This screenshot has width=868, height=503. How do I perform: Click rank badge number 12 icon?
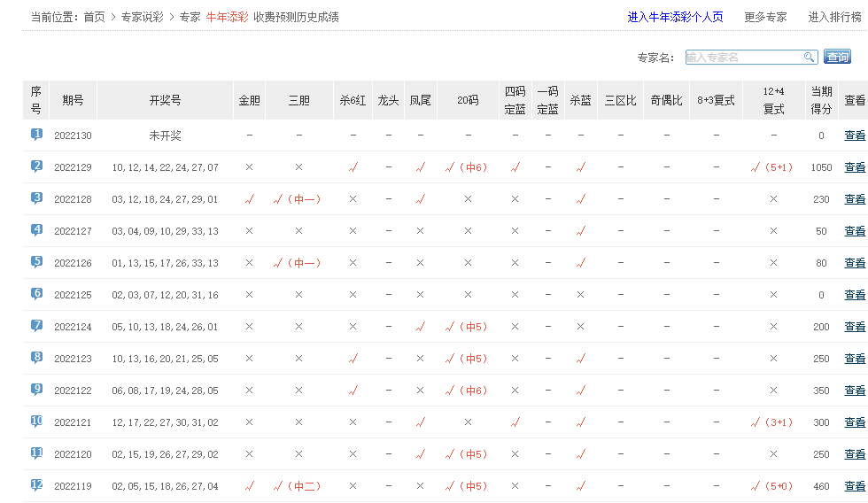click(36, 485)
